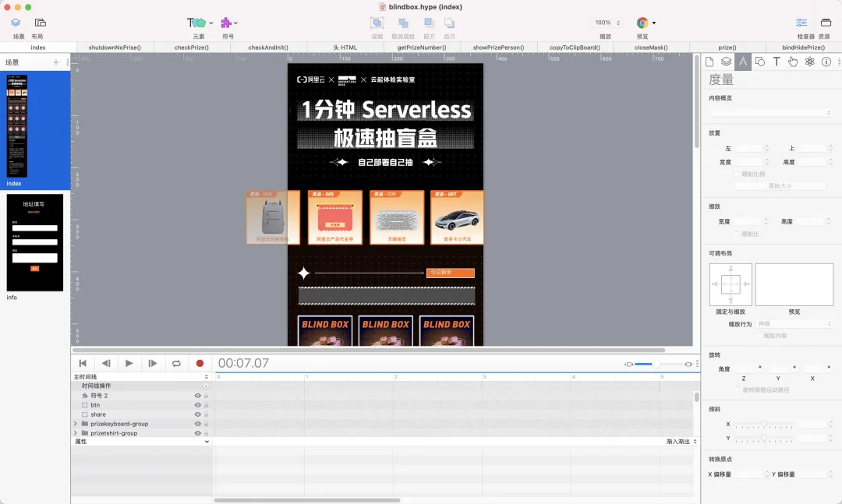
Task: Open the 资源 resources panel icon
Action: [x=826, y=23]
